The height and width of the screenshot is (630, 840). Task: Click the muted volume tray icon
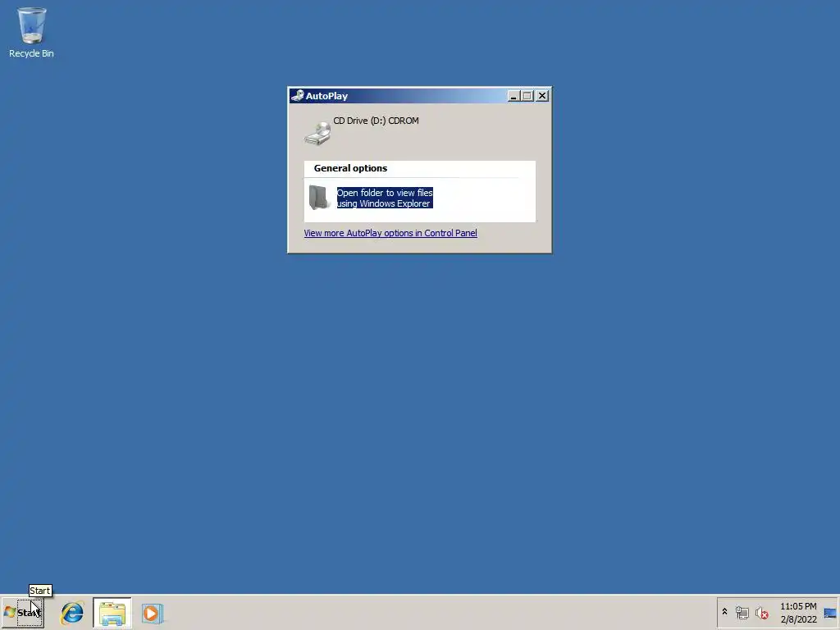coord(761,612)
